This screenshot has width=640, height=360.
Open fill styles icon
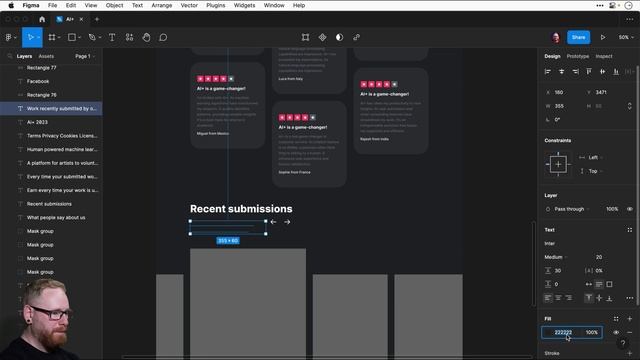616,319
